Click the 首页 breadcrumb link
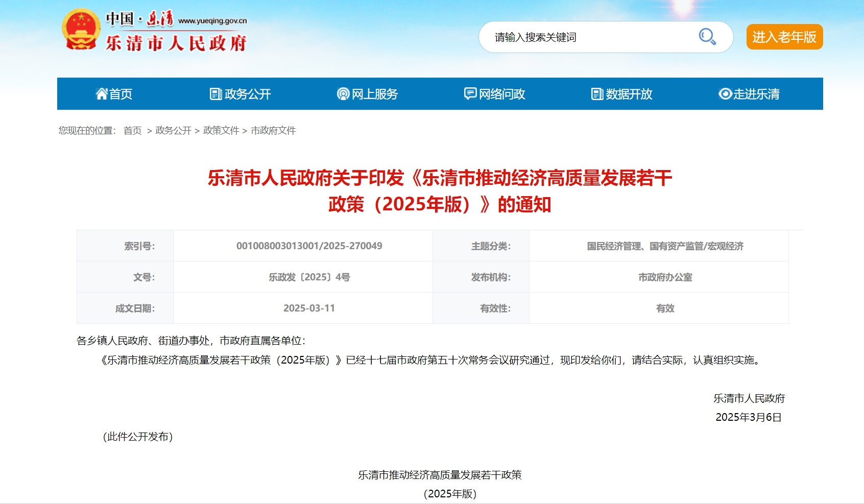This screenshot has height=504, width=864. [132, 131]
